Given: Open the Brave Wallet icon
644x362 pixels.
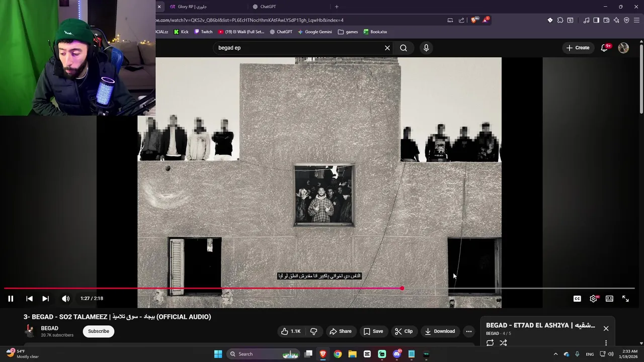Looking at the screenshot, I should [606, 20].
